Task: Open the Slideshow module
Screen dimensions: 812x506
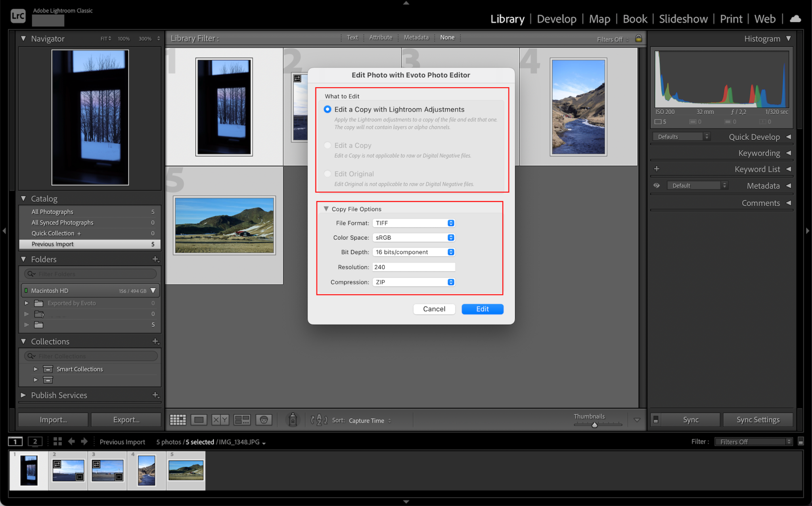Action: [683, 19]
